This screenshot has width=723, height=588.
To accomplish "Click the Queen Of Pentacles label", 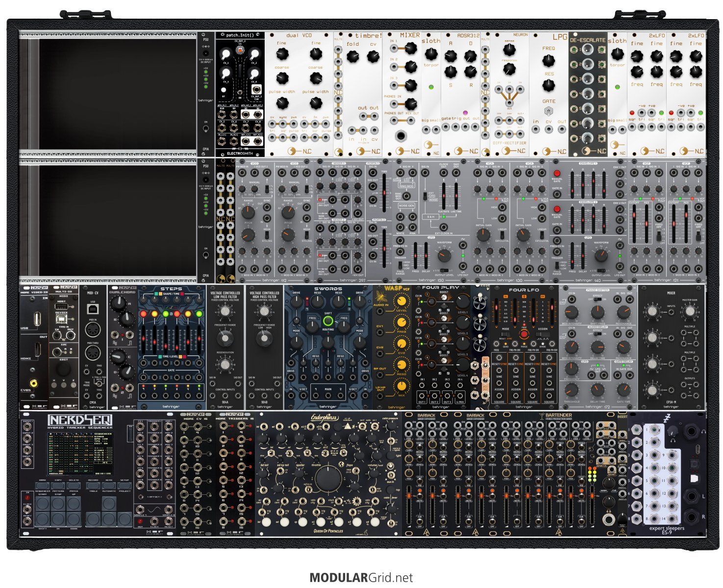I will point(328,531).
